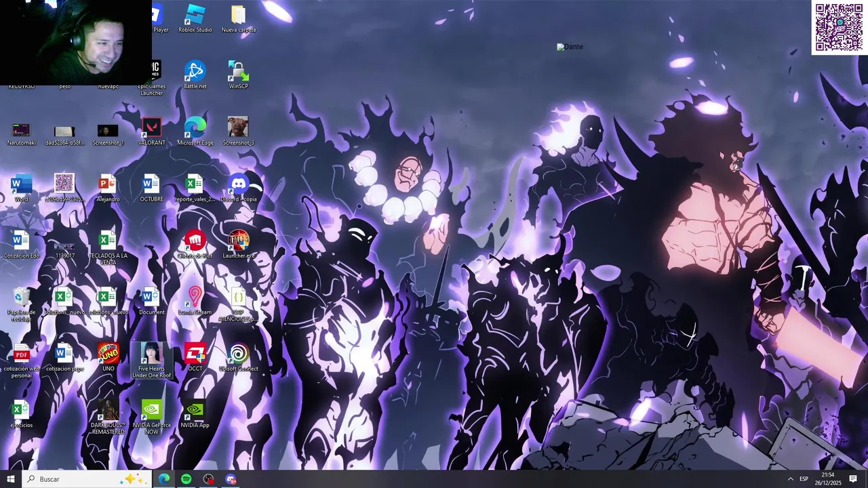This screenshot has height=488, width=868.
Task: Select the Screenshot_3 image file
Action: [238, 131]
